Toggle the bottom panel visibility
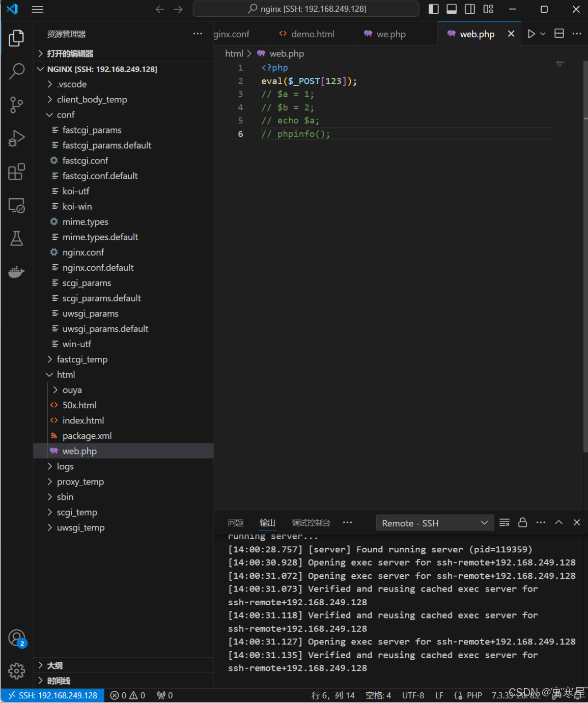 [x=452, y=9]
